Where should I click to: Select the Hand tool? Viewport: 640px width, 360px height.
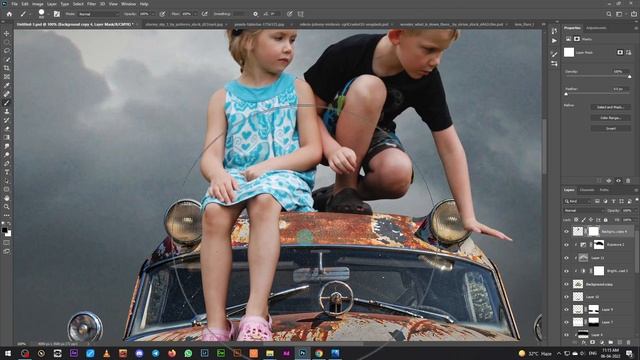coord(7,198)
